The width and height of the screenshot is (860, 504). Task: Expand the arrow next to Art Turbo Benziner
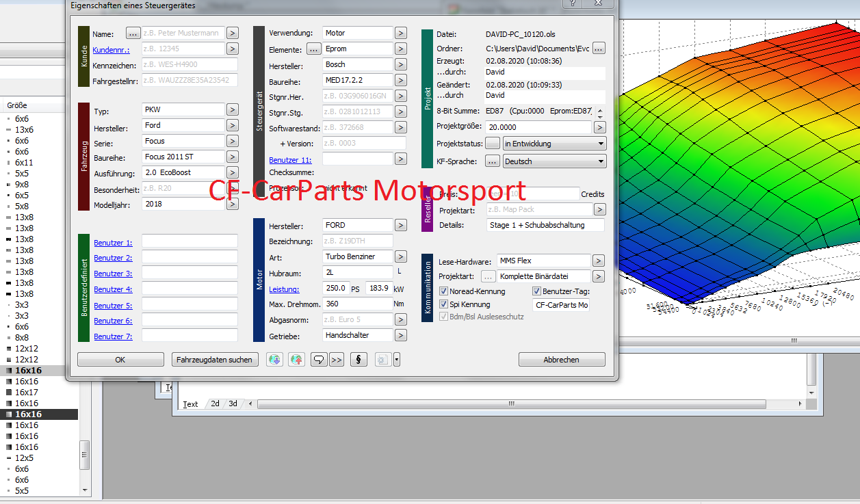pyautogui.click(x=401, y=257)
